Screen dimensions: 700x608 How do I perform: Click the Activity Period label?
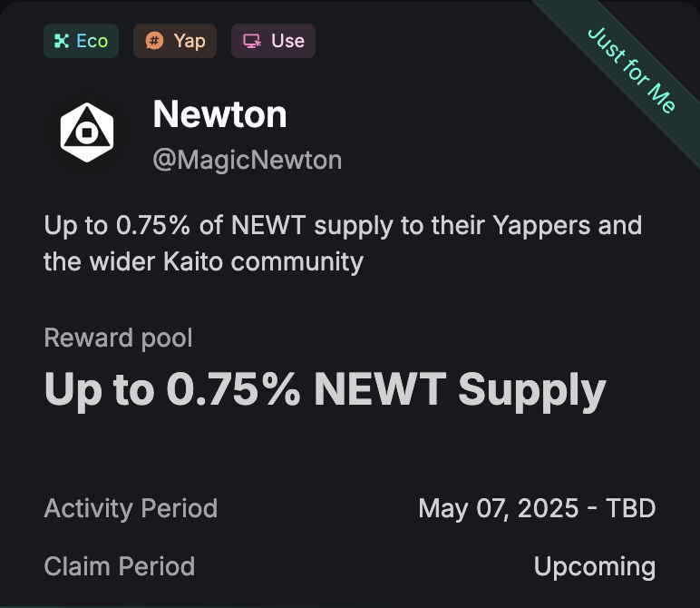(131, 508)
